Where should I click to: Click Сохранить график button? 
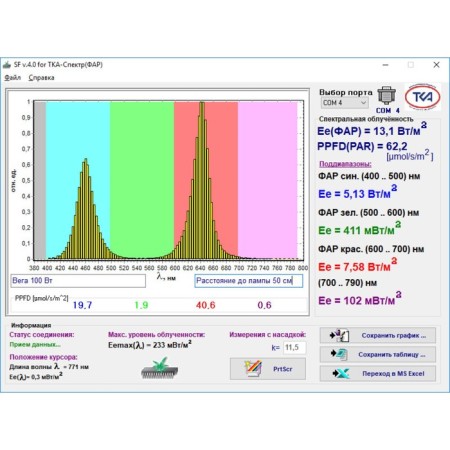378,336
